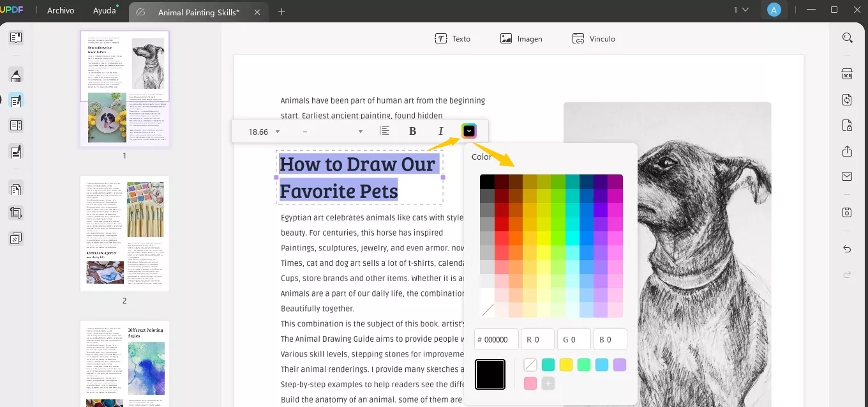Open the Convert PDF tool
Screen dimensions: 868x407
[x=848, y=100]
